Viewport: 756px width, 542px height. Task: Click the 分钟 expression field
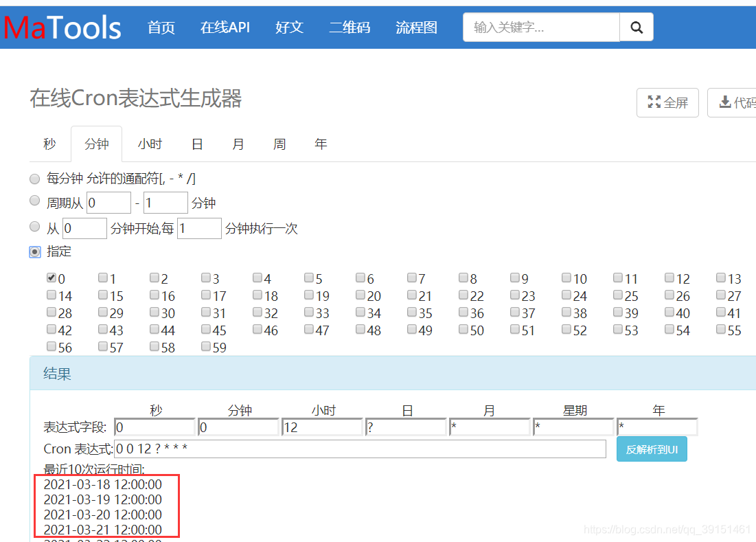[x=238, y=427]
